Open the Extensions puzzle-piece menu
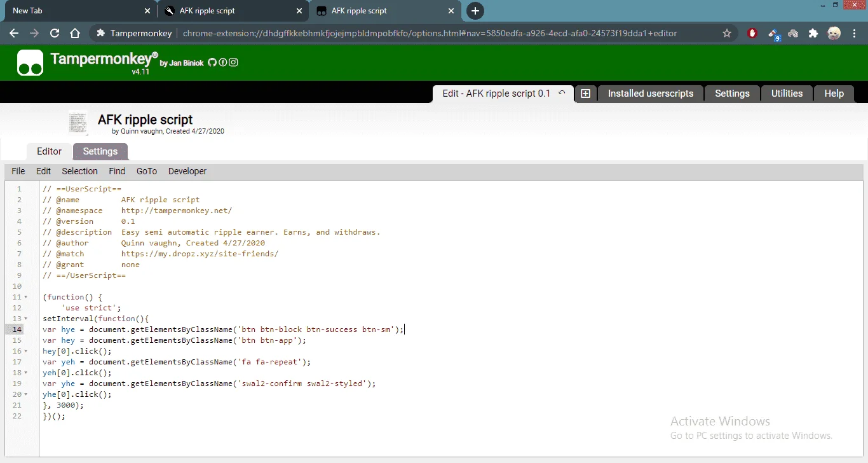Image resolution: width=868 pixels, height=463 pixels. point(813,33)
